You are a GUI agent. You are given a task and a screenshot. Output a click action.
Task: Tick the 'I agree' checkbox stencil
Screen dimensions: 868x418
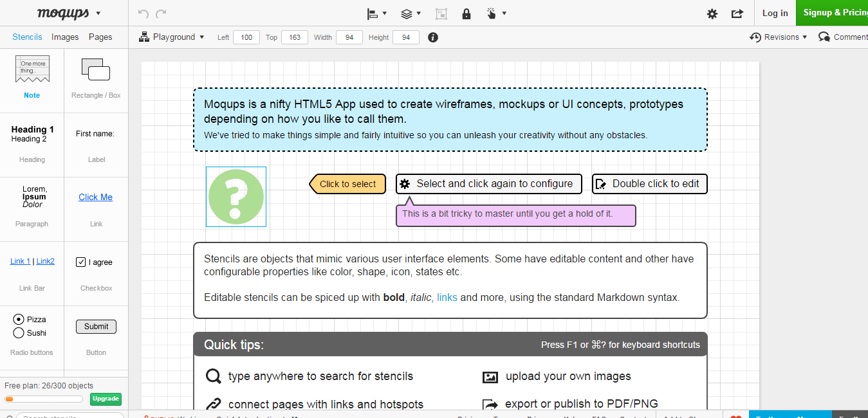(x=81, y=262)
